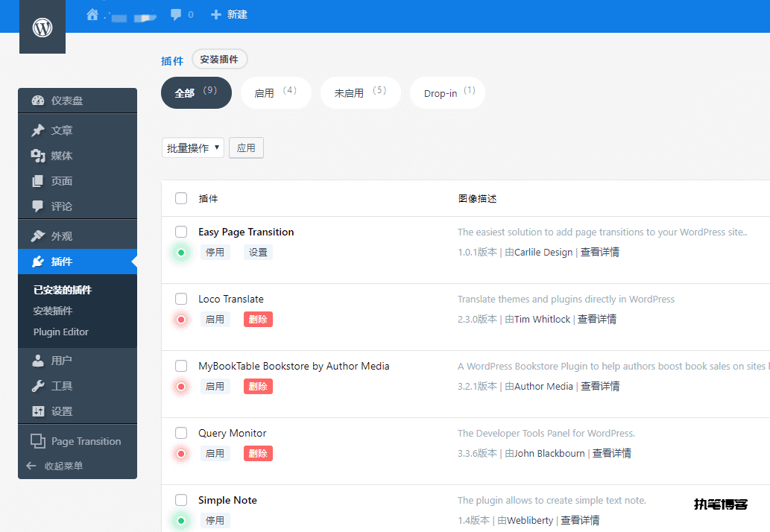Open 用户 user icon
This screenshot has height=532, width=770.
coord(38,361)
